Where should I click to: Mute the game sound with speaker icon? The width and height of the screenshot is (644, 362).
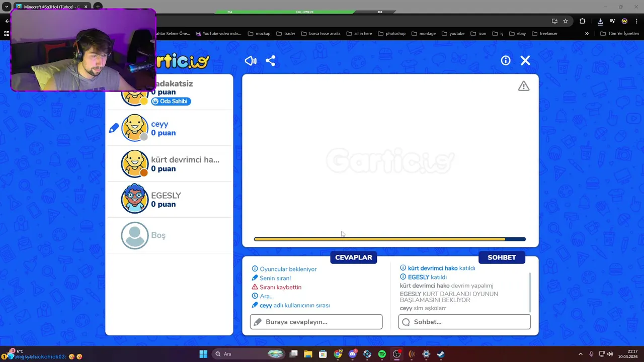(x=251, y=61)
